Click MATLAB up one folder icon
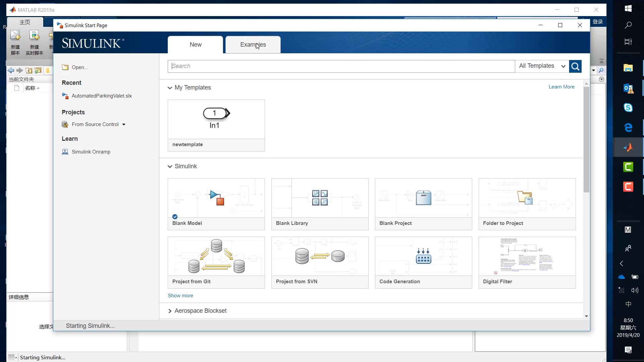Viewport: 644px width, 362px height. [29, 70]
